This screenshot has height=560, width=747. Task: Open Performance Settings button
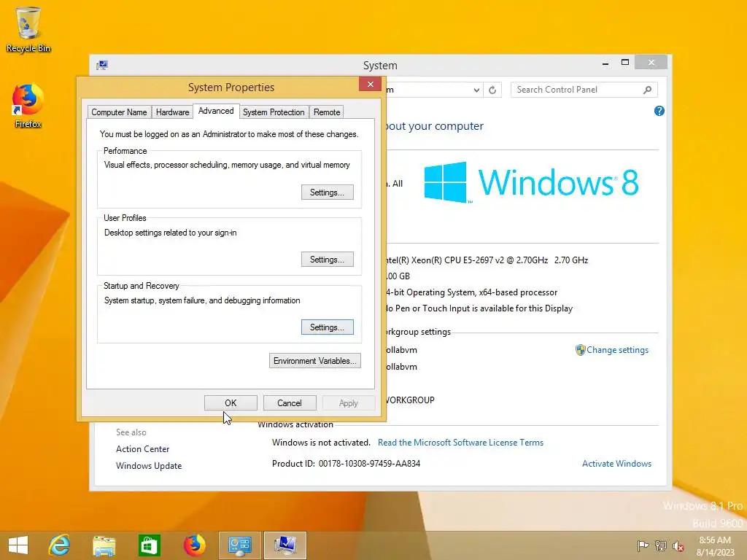[x=328, y=192]
